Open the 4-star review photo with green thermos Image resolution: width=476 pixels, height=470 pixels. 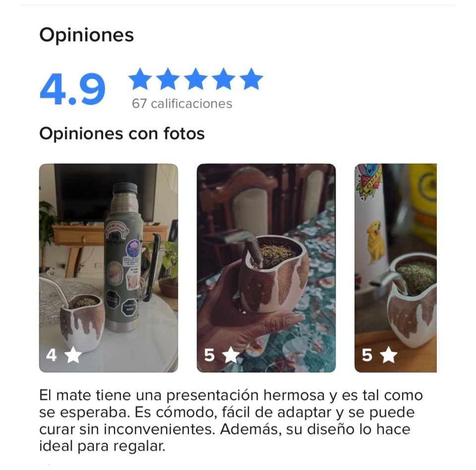(x=109, y=268)
